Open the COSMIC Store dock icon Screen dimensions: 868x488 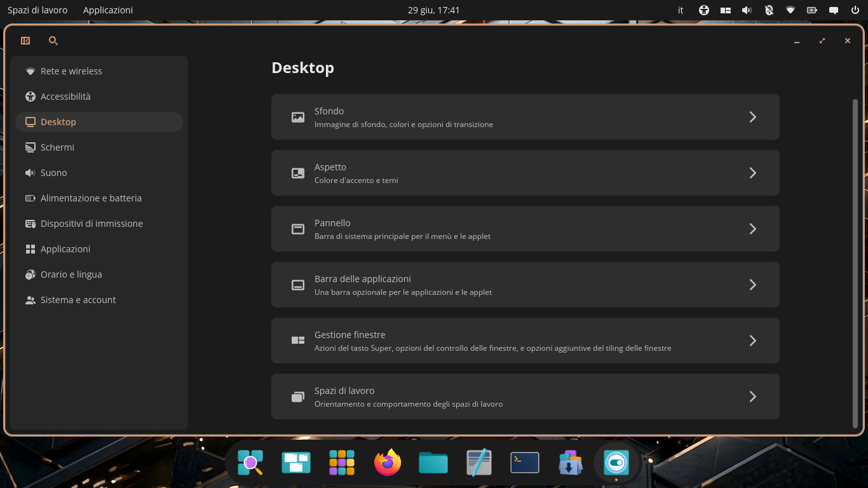tap(571, 463)
